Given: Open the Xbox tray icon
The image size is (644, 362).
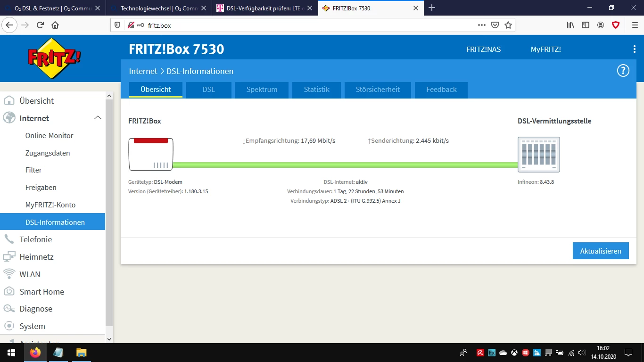Looking at the screenshot, I should tap(514, 353).
